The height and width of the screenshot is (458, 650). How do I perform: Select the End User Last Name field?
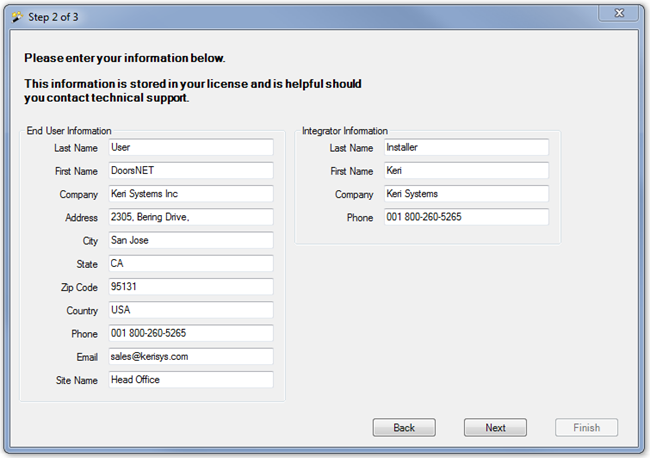pyautogui.click(x=190, y=147)
